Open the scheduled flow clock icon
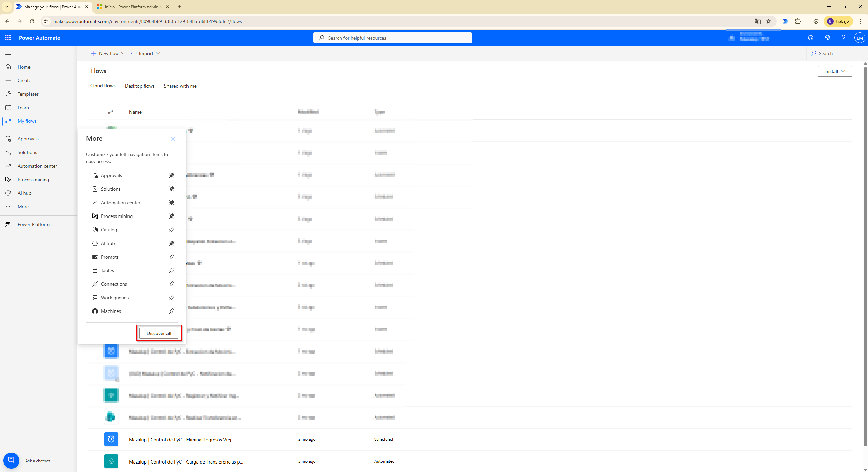This screenshot has width=868, height=472. [111, 439]
